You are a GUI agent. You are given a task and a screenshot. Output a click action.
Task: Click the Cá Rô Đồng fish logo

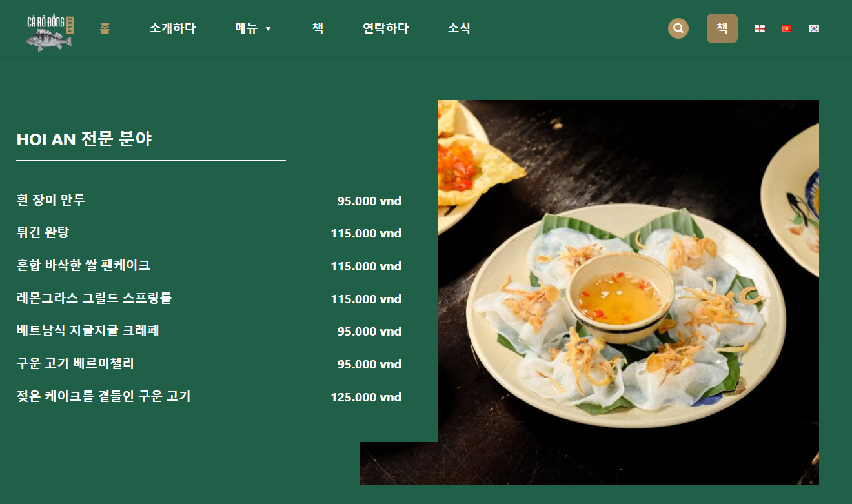(x=50, y=31)
